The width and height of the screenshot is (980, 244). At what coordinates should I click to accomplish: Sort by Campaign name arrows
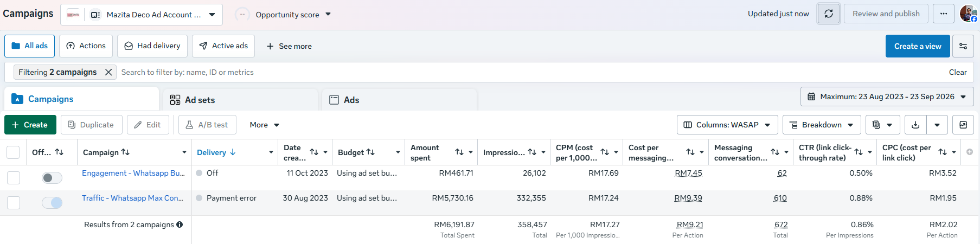125,152
